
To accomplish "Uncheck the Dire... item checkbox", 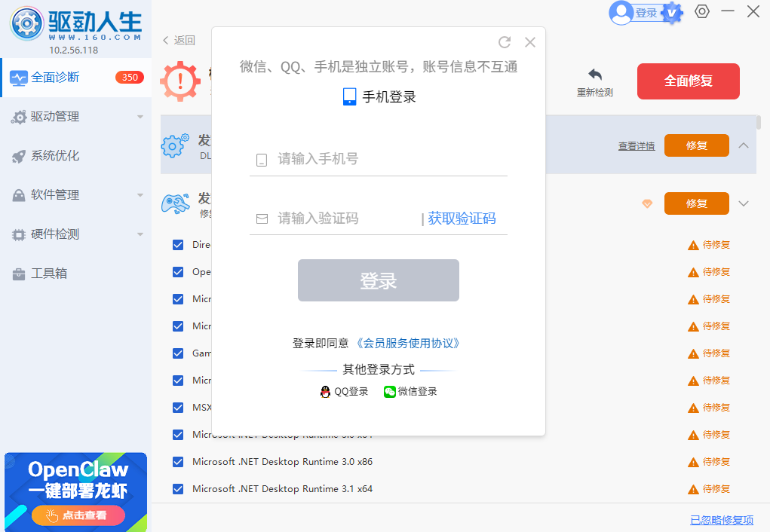I will click(x=178, y=245).
